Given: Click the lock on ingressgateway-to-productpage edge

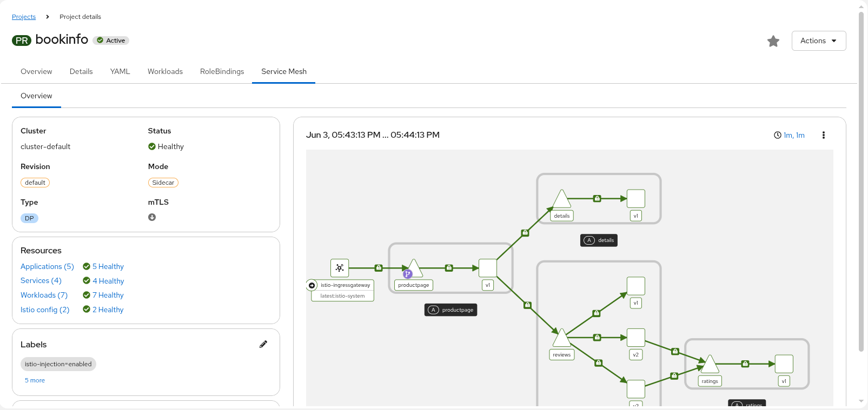Looking at the screenshot, I should coord(379,268).
